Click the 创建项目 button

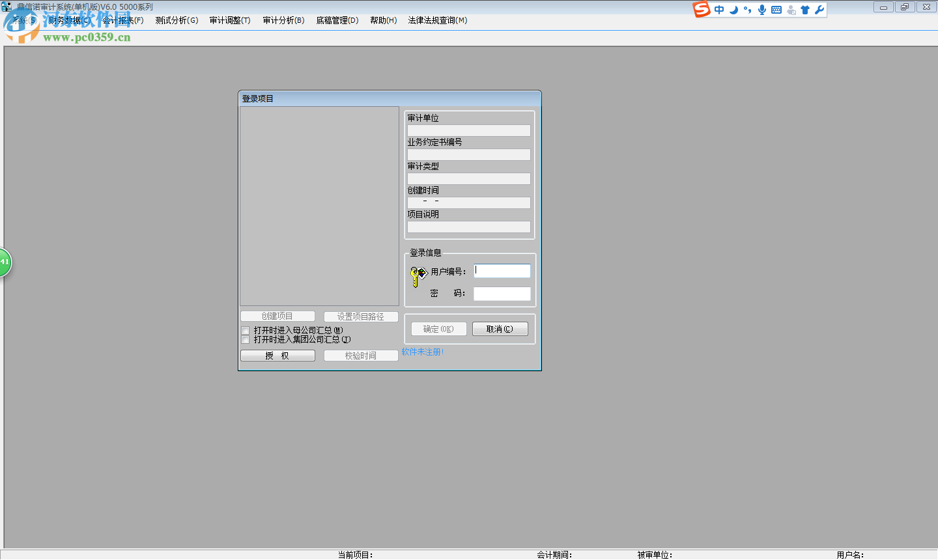point(277,316)
